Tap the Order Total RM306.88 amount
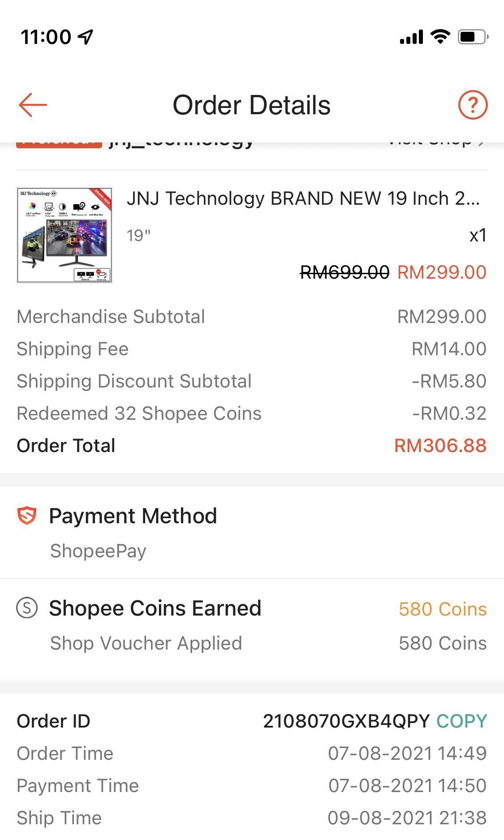 440,446
